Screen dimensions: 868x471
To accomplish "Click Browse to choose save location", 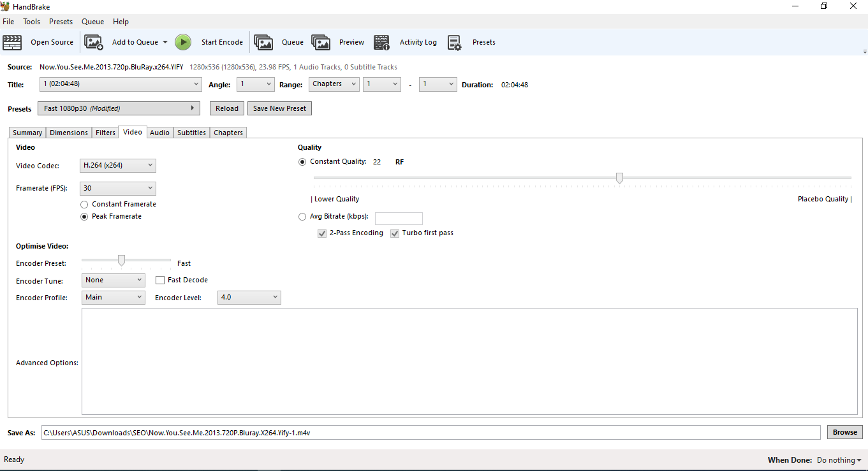I will pos(844,432).
